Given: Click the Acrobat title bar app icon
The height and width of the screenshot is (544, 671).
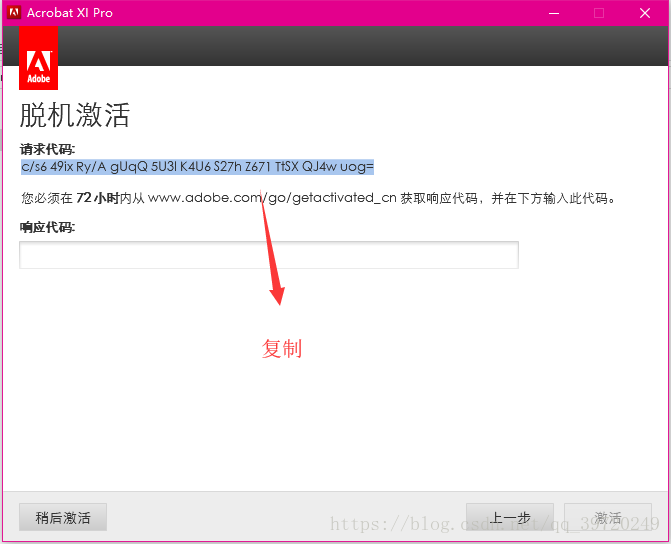Looking at the screenshot, I should click(x=14, y=12).
